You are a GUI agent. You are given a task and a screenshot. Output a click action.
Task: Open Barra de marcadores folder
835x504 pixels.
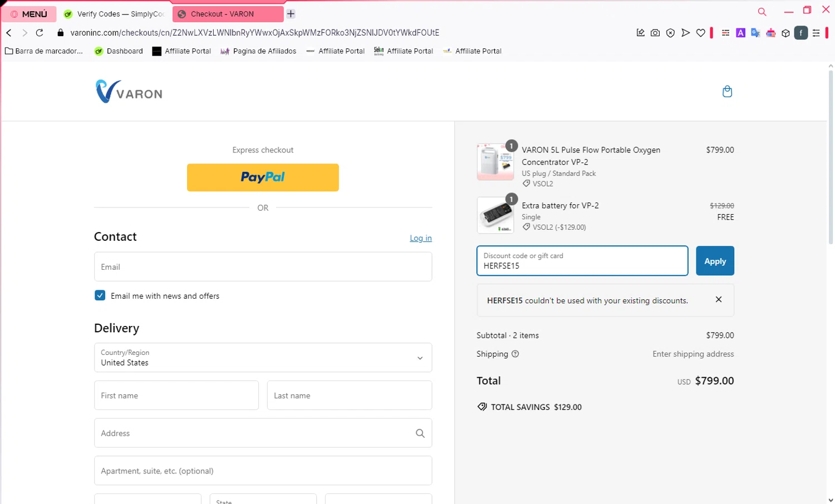click(x=44, y=51)
